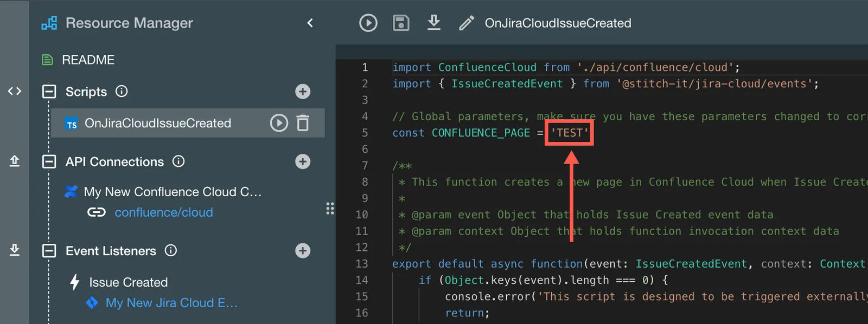Rename script using the pencil icon
The width and height of the screenshot is (868, 324).
coord(467,23)
